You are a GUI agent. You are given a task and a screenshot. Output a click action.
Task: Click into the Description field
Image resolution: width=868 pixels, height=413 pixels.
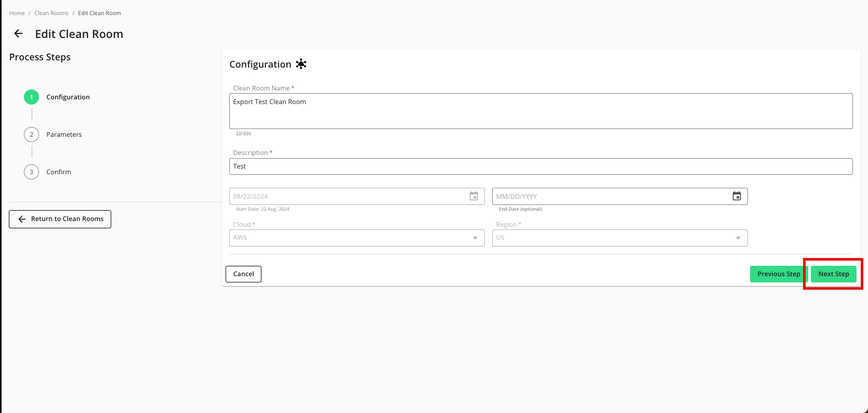coord(541,166)
